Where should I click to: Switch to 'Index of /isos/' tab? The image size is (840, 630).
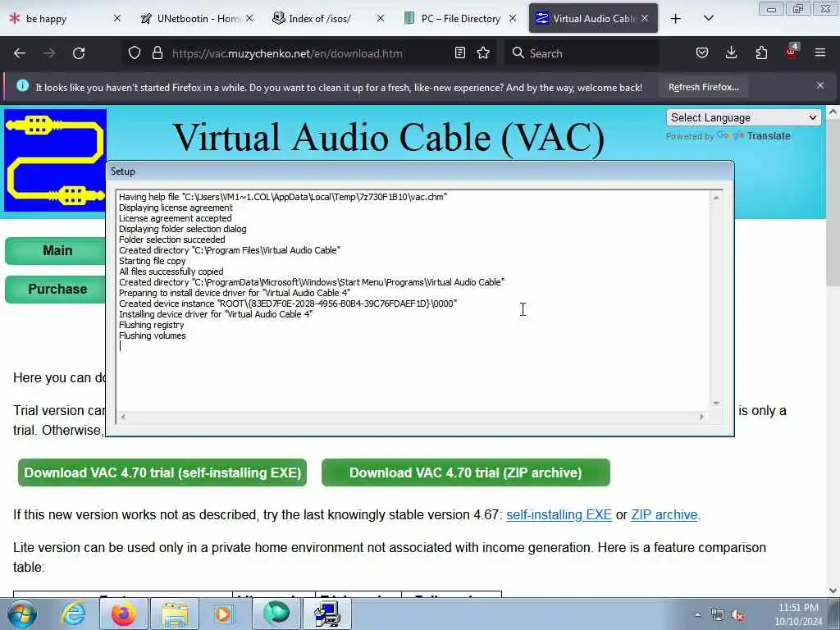tap(328, 19)
